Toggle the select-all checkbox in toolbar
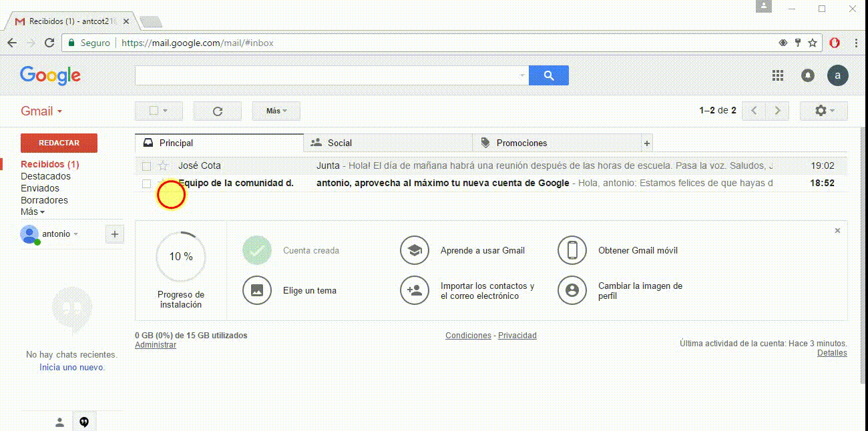The image size is (868, 431). (x=154, y=111)
